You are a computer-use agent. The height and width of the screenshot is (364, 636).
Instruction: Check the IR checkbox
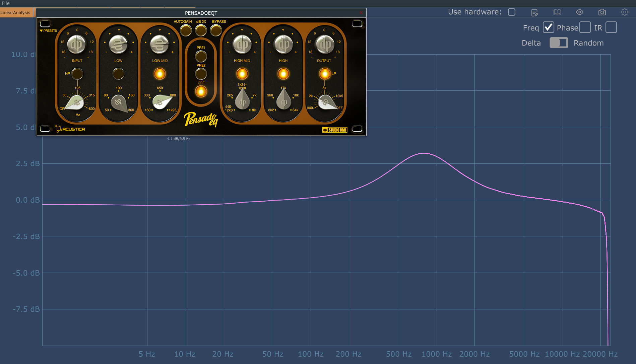(x=611, y=27)
